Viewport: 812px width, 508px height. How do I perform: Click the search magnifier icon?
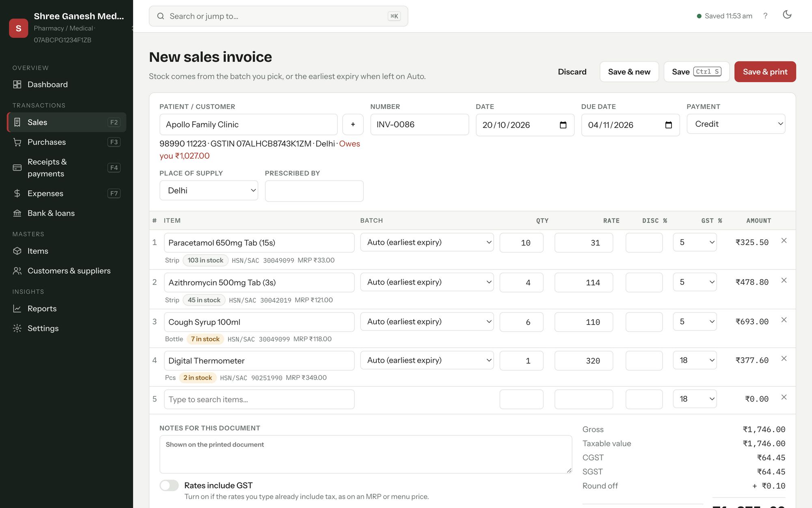coord(161,16)
